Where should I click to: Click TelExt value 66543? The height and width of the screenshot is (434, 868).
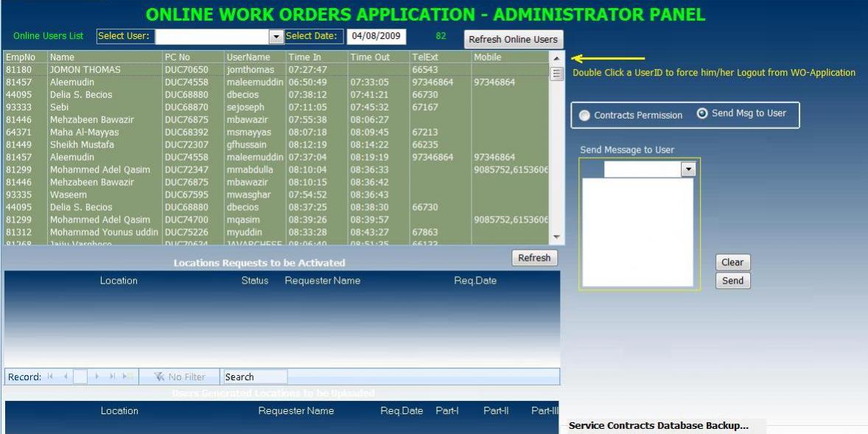click(425, 70)
